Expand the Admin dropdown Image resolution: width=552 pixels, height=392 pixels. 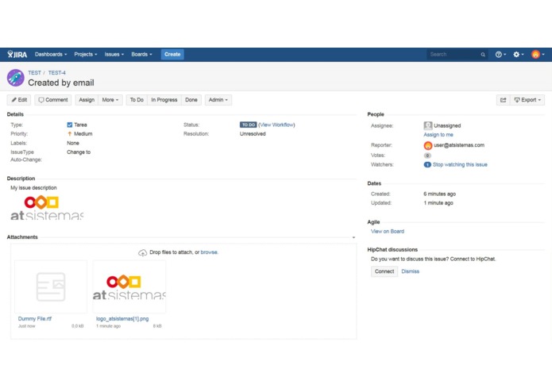pos(218,100)
